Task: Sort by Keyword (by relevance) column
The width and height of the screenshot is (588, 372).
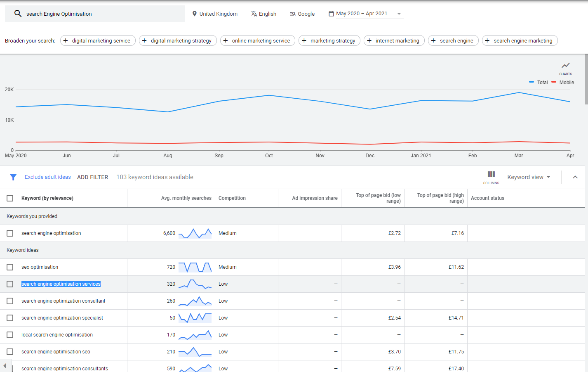Action: (x=47, y=198)
